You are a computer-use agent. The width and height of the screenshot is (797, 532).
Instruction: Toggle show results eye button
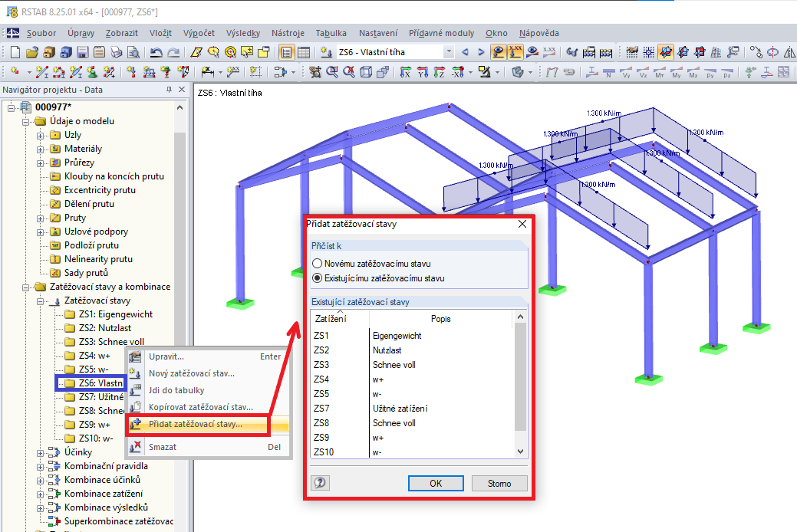(532, 52)
